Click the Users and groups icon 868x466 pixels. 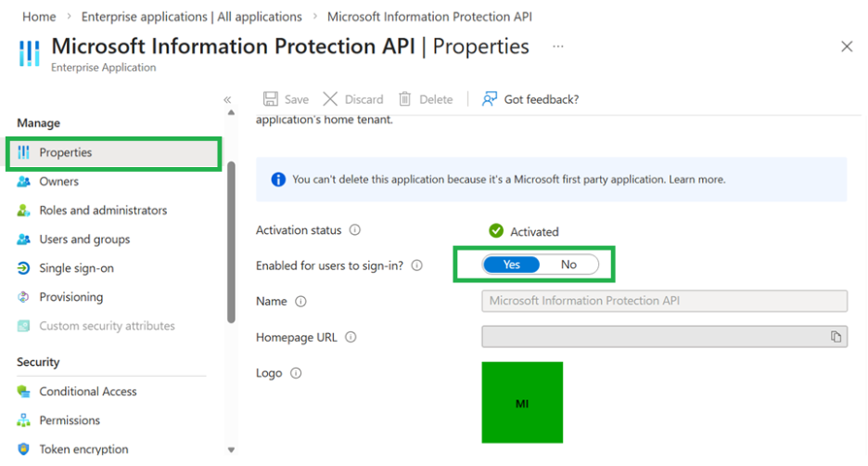(23, 239)
